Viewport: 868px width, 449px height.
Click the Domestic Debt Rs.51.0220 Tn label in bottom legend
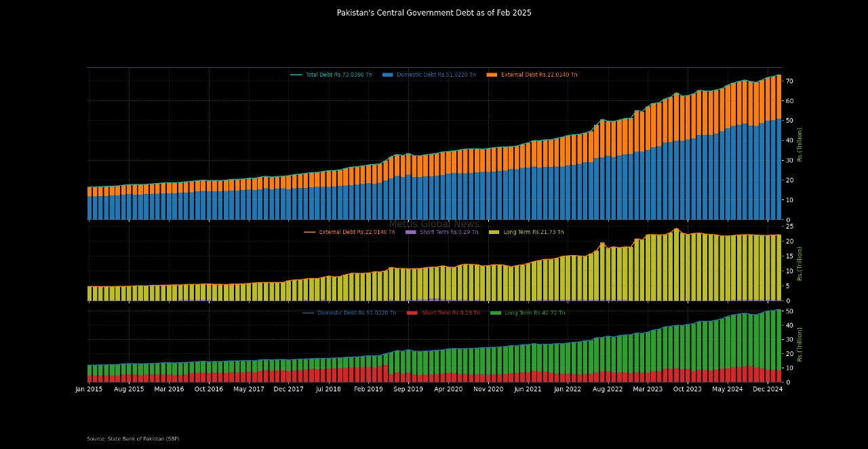point(357,313)
